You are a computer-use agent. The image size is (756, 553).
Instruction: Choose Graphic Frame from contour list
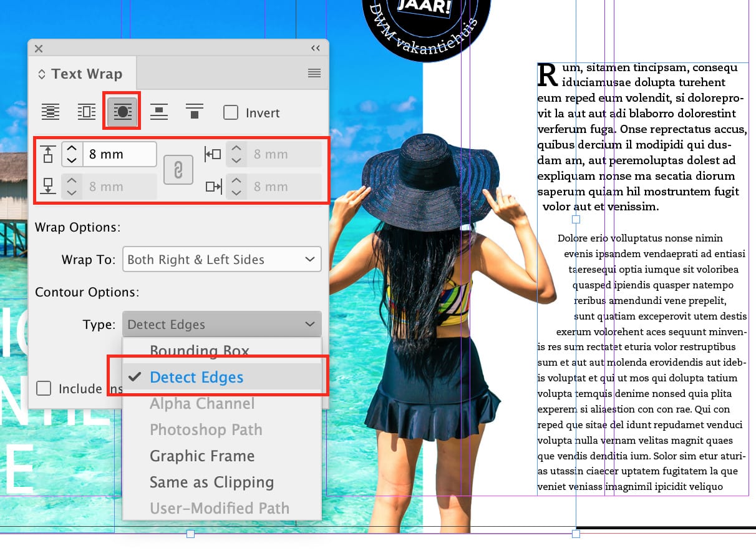coord(202,456)
